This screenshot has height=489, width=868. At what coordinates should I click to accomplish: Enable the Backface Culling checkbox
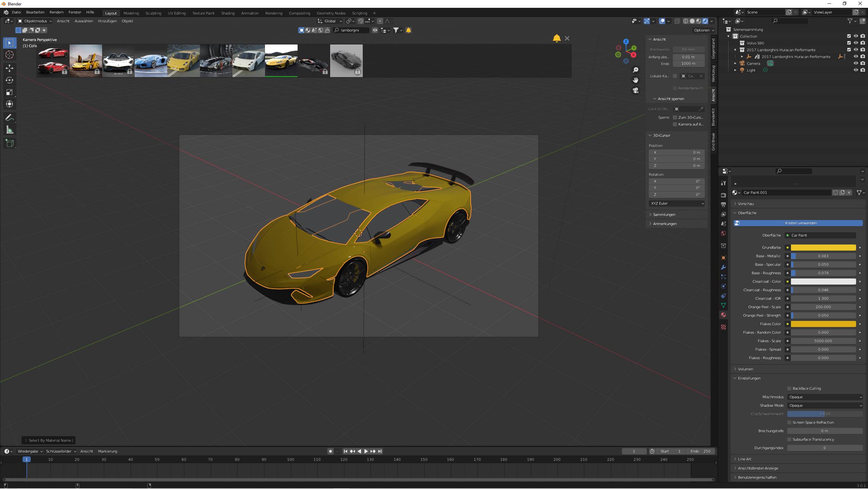[789, 388]
